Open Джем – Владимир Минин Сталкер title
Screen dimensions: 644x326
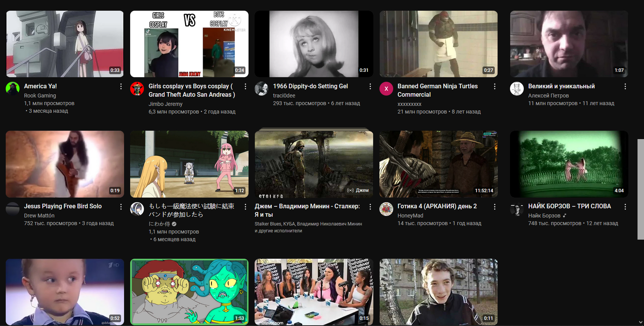tap(307, 211)
